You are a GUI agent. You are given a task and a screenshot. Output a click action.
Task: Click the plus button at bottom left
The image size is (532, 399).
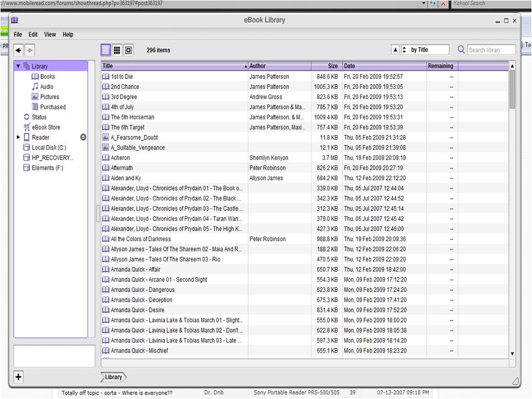pyautogui.click(x=18, y=377)
